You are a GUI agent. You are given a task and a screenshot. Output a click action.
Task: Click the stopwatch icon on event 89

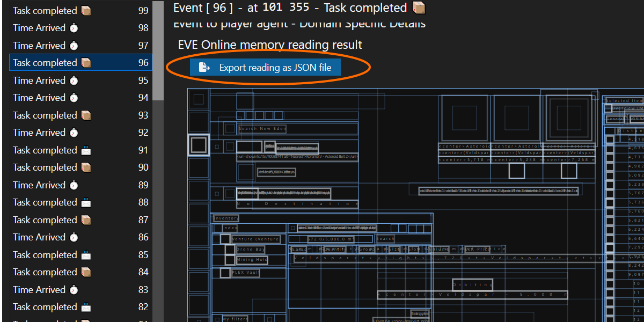[x=74, y=185]
